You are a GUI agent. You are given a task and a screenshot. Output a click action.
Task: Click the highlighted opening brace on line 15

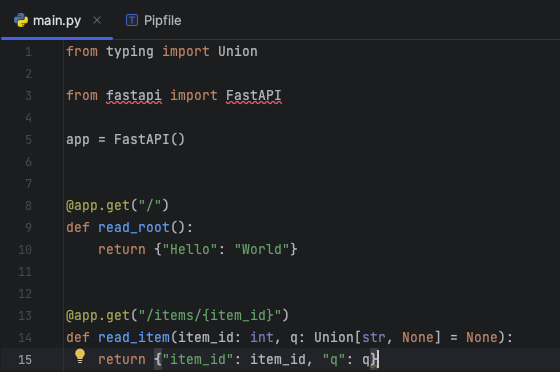(x=158, y=360)
